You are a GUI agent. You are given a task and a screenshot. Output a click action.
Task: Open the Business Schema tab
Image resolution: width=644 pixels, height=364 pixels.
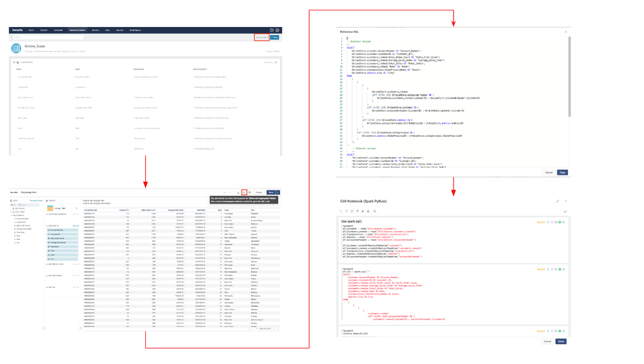77,30
